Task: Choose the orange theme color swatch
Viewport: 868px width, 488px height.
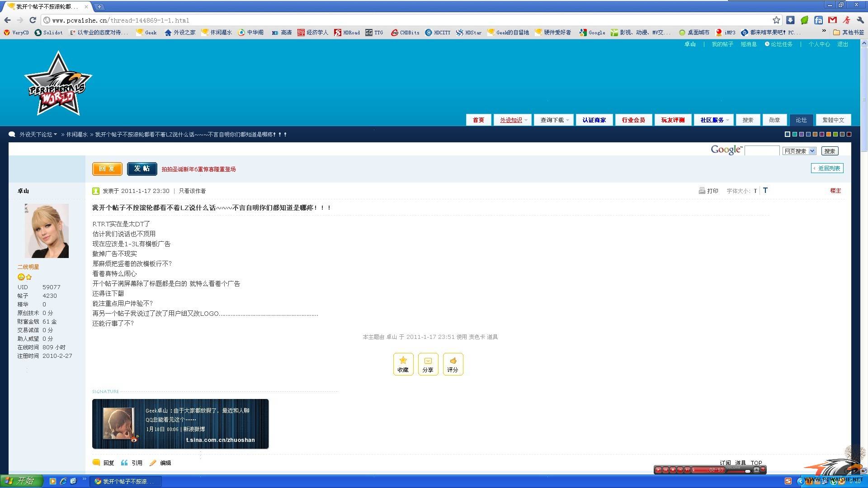Action: pos(829,134)
